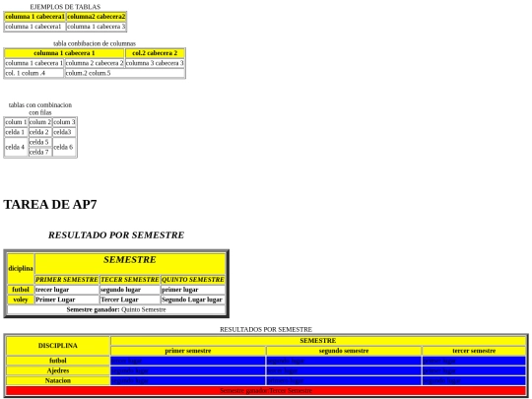Click cell 'Segundo Lugar lugar'
The width and height of the screenshot is (532, 399).
coord(193,299)
